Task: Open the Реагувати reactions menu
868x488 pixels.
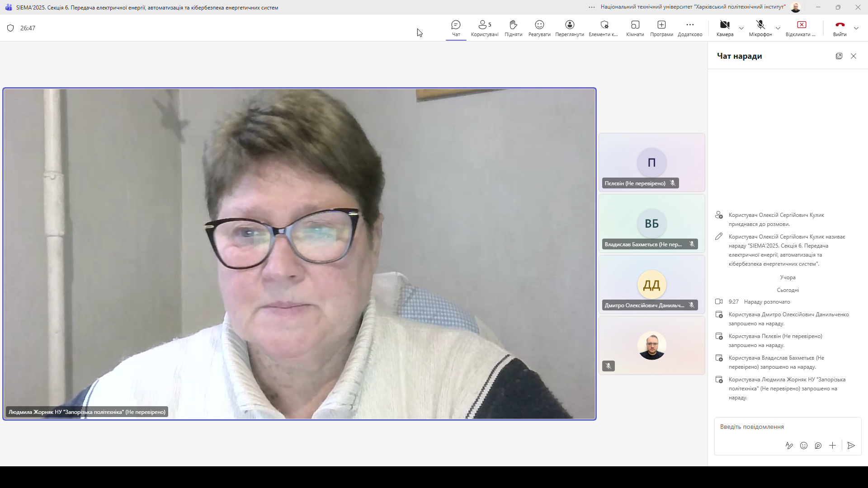Action: click(539, 28)
